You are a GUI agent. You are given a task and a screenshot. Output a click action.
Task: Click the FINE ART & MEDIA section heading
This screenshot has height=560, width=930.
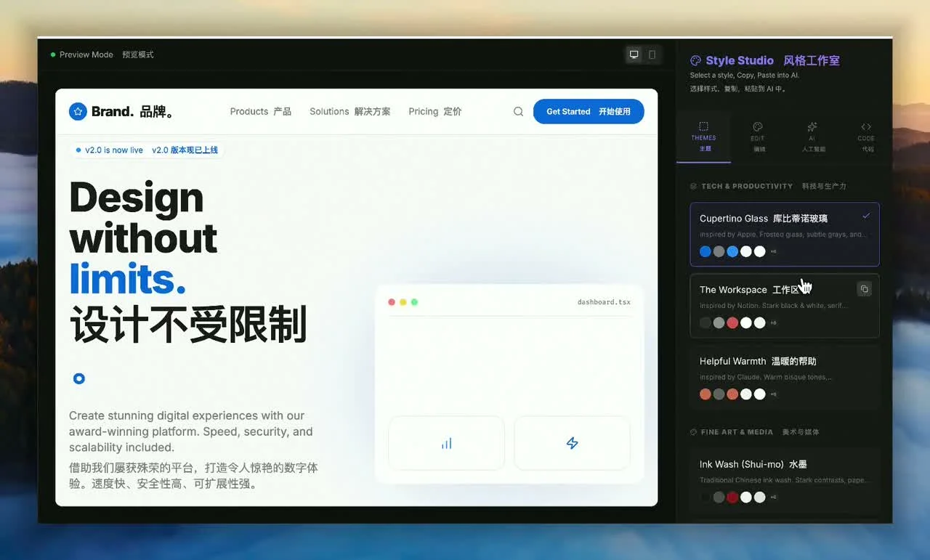[737, 432]
